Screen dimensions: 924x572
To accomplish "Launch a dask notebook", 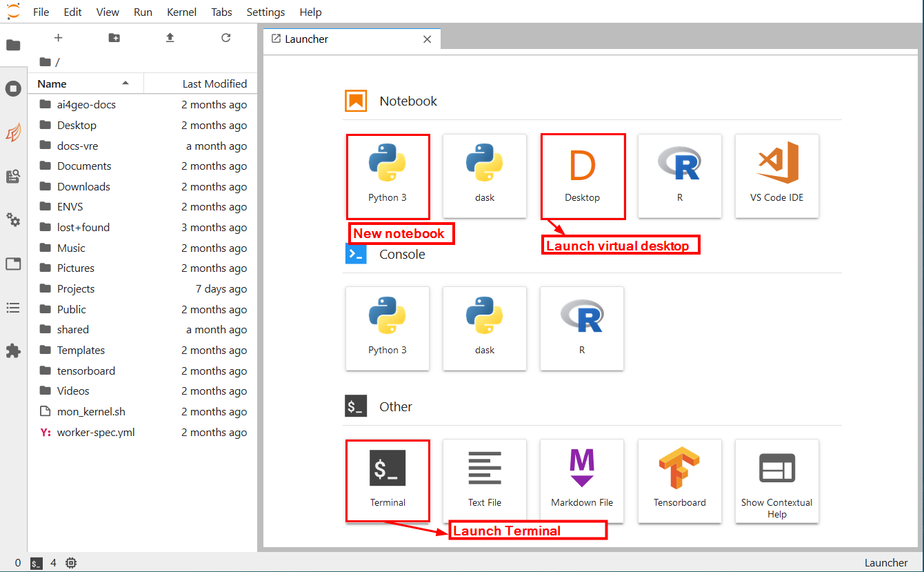I will [485, 176].
